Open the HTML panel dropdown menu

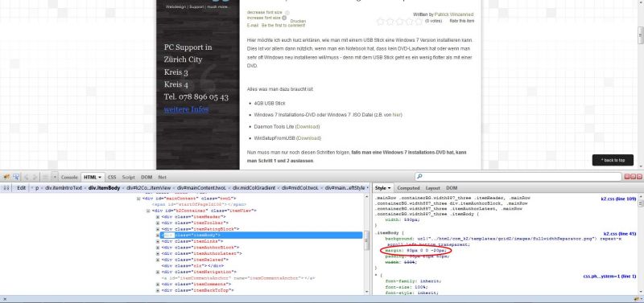(x=93, y=177)
